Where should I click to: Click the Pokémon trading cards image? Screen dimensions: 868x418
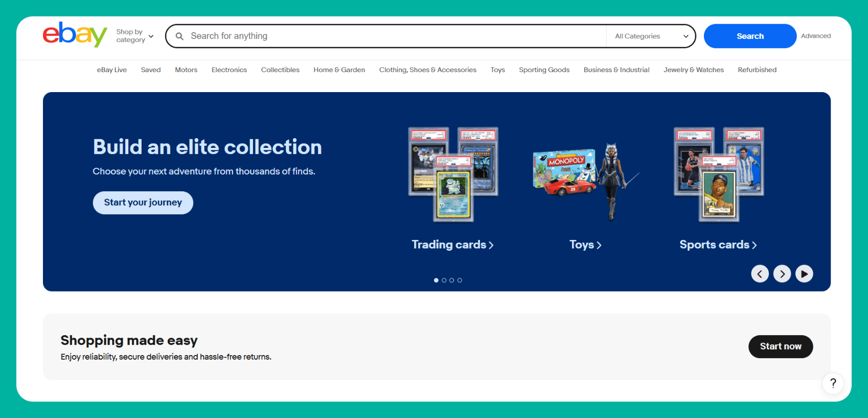tap(453, 174)
